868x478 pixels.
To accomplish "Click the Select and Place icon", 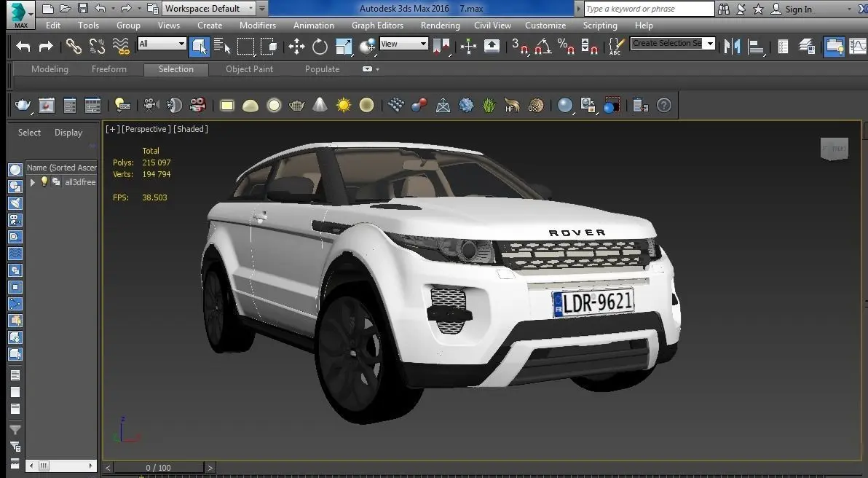I will (x=367, y=47).
